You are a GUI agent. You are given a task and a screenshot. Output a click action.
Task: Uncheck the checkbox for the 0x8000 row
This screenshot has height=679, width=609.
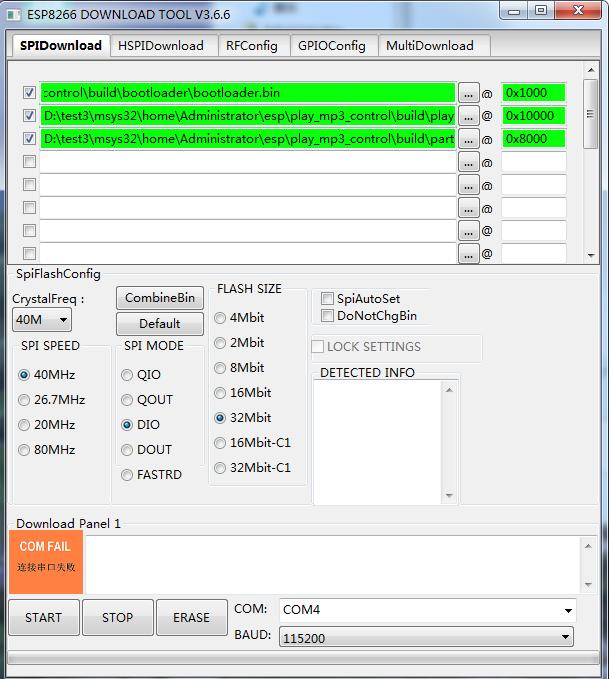pyautogui.click(x=29, y=138)
